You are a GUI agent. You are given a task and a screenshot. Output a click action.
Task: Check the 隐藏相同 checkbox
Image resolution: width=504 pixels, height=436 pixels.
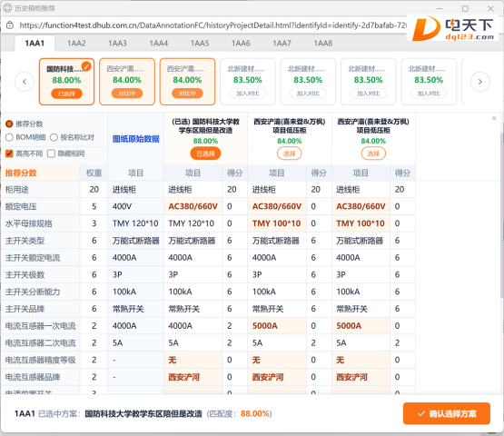coord(51,154)
